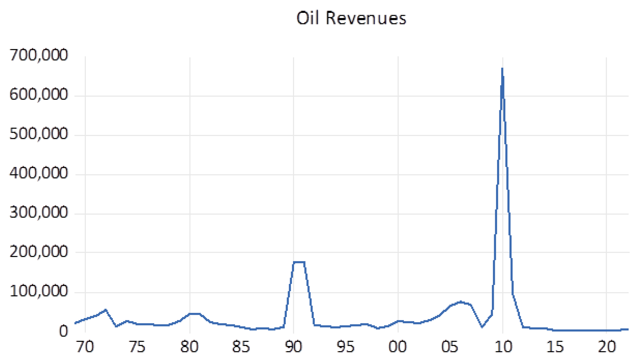Image resolution: width=640 pixels, height=364 pixels.
Task: Click the 80 x-axis year label
Action: click(x=189, y=347)
